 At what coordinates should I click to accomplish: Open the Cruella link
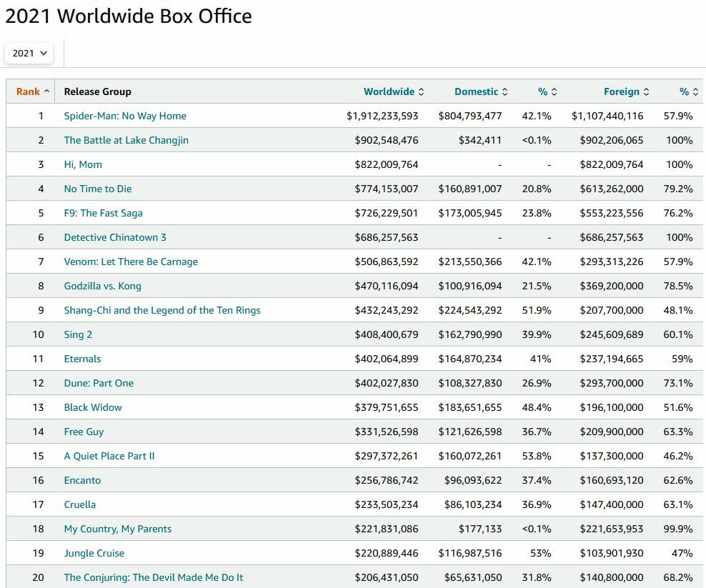pos(80,504)
